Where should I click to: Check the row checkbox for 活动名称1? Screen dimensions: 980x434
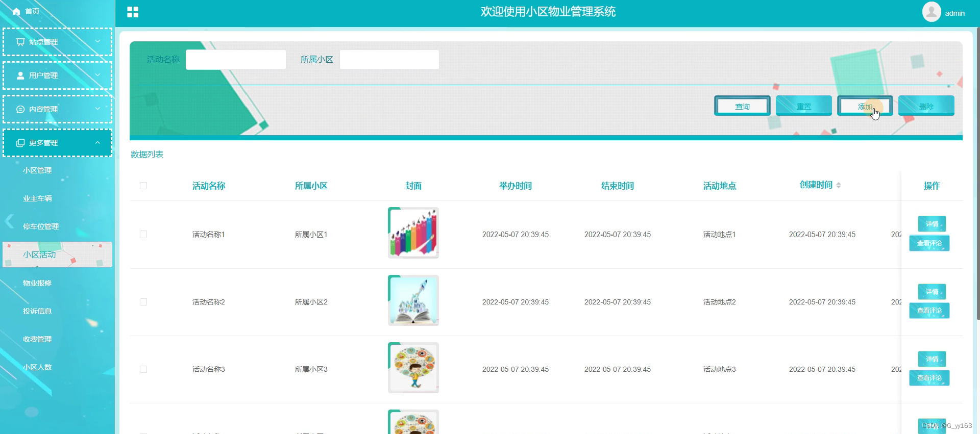[x=143, y=235]
